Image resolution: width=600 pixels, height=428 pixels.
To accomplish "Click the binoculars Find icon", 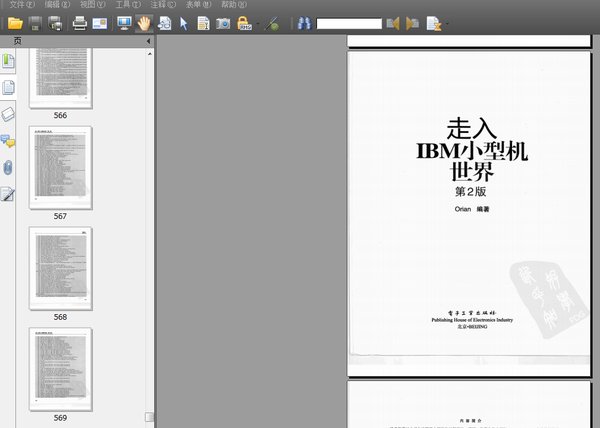I will 305,22.
